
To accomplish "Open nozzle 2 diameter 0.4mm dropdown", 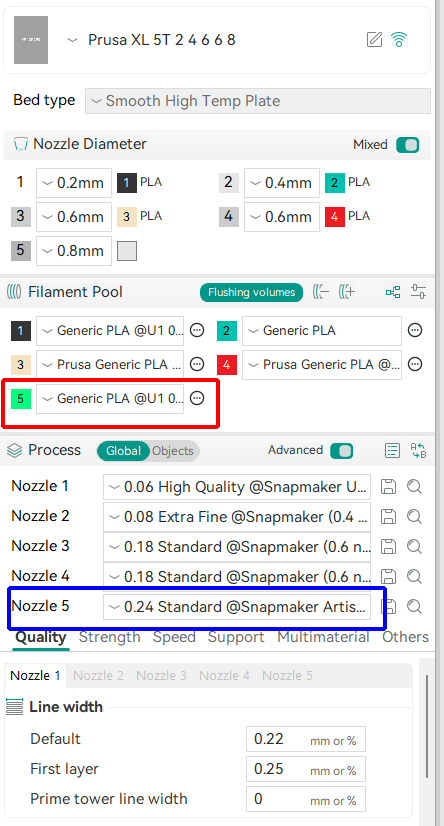I will click(x=282, y=183).
